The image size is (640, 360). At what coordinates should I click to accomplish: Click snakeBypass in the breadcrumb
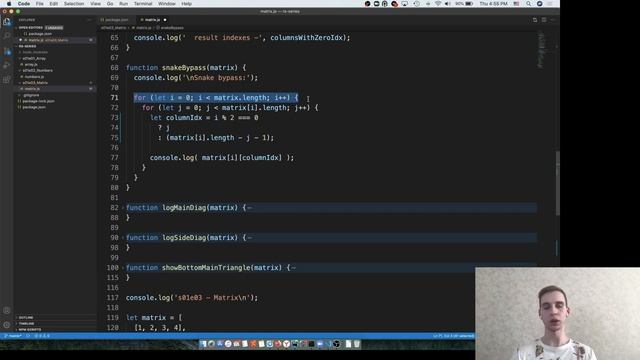pyautogui.click(x=172, y=28)
